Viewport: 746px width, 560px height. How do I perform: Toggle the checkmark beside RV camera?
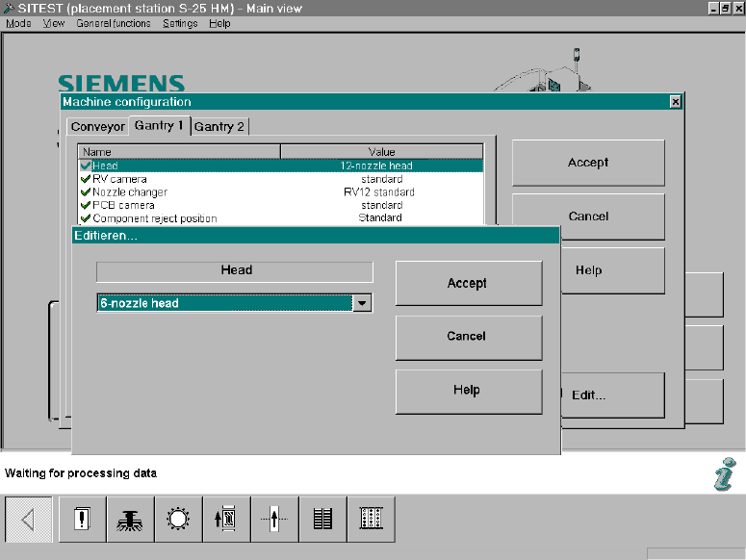[86, 179]
